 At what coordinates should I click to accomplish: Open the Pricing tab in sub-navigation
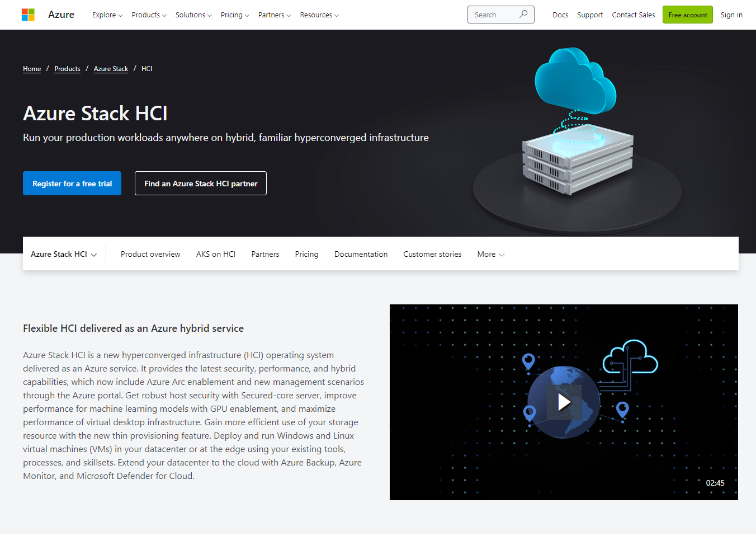click(306, 254)
